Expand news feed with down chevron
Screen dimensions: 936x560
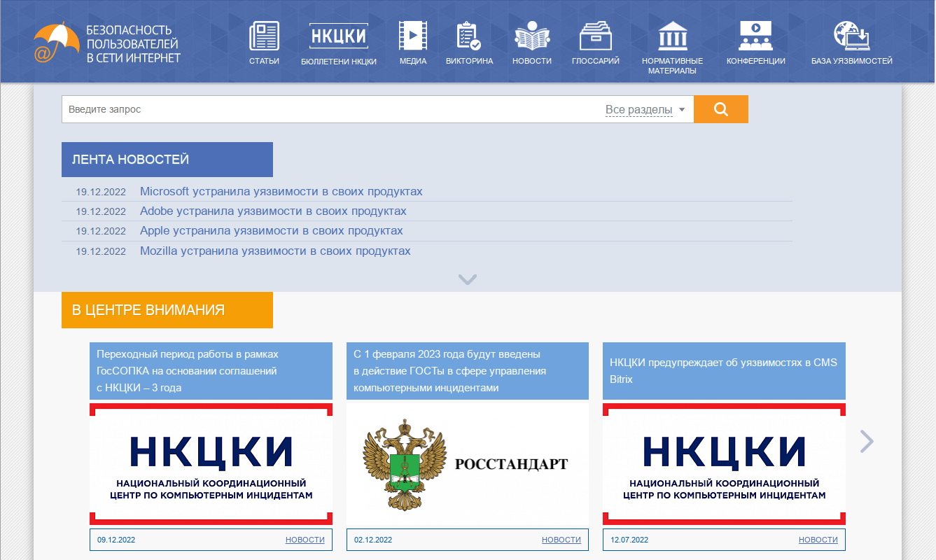(x=468, y=279)
